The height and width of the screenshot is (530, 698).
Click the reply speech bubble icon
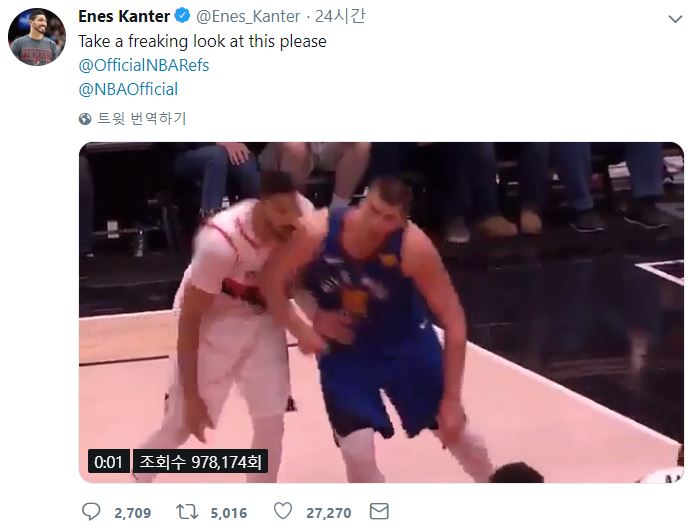[x=91, y=512]
